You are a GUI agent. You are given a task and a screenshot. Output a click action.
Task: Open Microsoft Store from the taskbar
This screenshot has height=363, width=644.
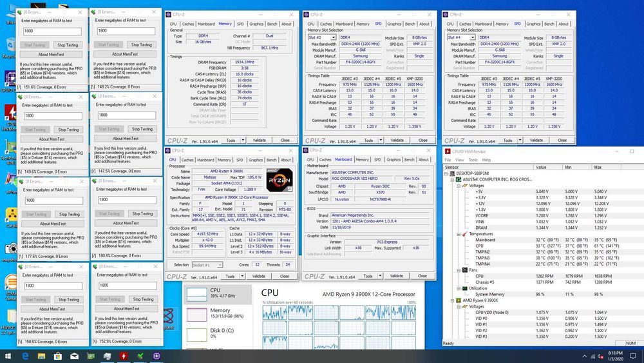(58, 356)
